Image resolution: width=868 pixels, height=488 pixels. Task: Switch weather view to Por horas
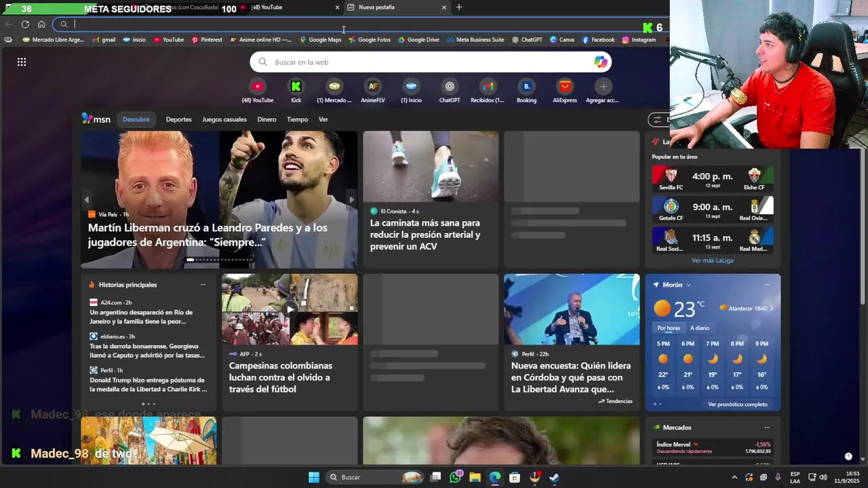(669, 328)
